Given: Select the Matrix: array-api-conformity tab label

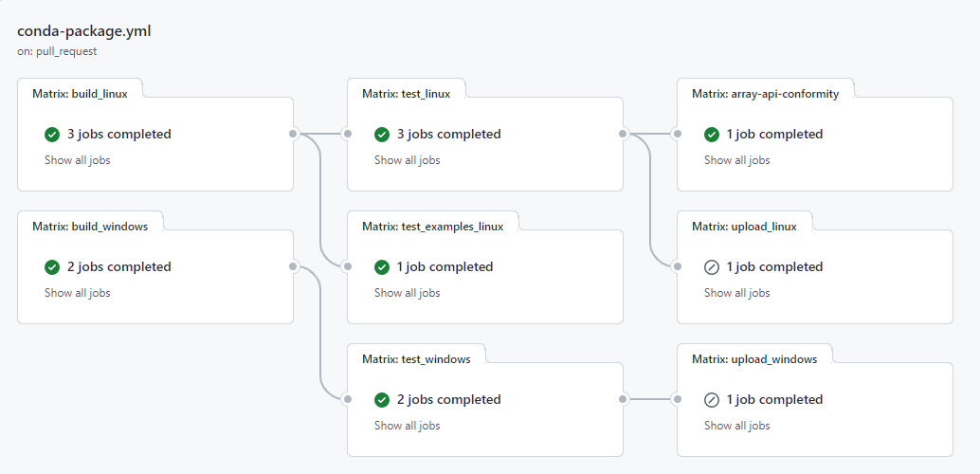Looking at the screenshot, I should (x=766, y=94).
